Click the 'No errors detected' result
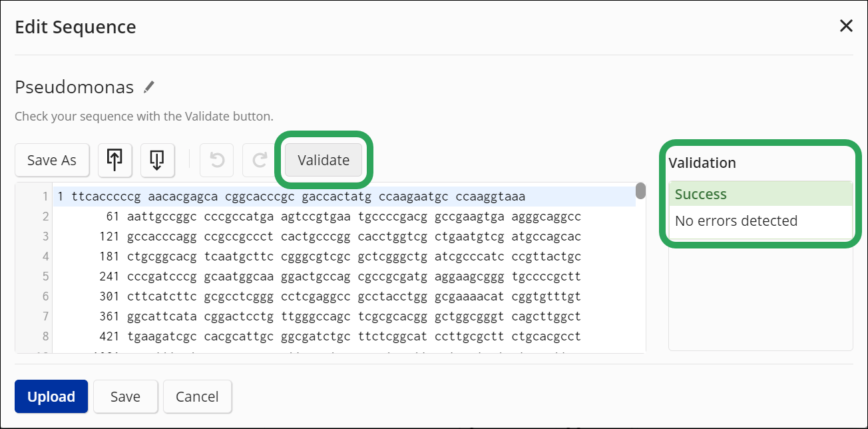868x429 pixels. pos(736,220)
